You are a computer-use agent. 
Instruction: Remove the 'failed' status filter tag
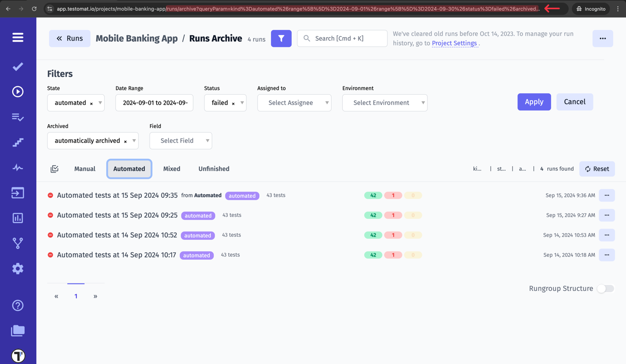[x=233, y=104]
